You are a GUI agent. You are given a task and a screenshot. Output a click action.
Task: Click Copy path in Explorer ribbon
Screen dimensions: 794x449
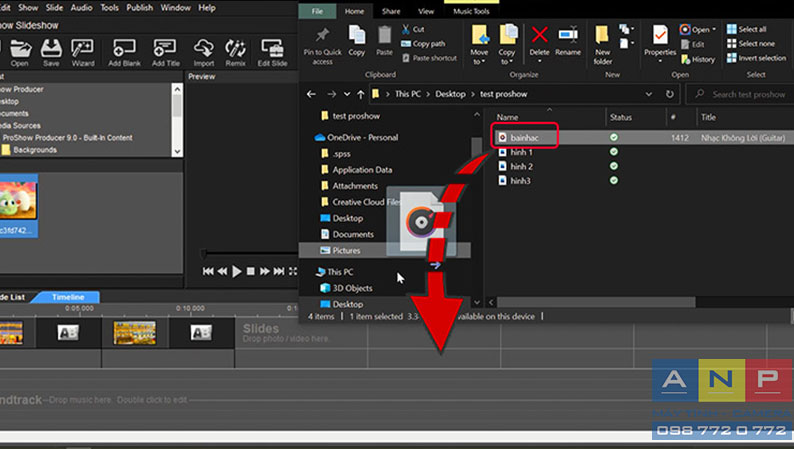423,44
